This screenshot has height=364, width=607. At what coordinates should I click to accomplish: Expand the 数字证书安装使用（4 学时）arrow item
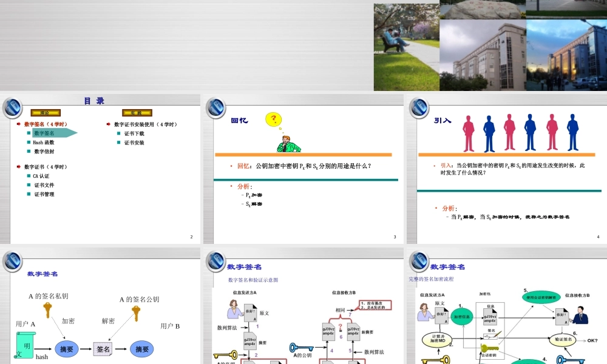tap(108, 124)
